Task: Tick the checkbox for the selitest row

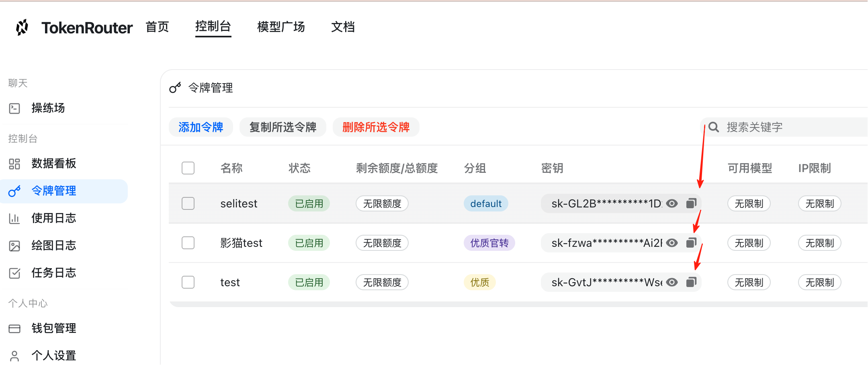Action: coord(188,203)
